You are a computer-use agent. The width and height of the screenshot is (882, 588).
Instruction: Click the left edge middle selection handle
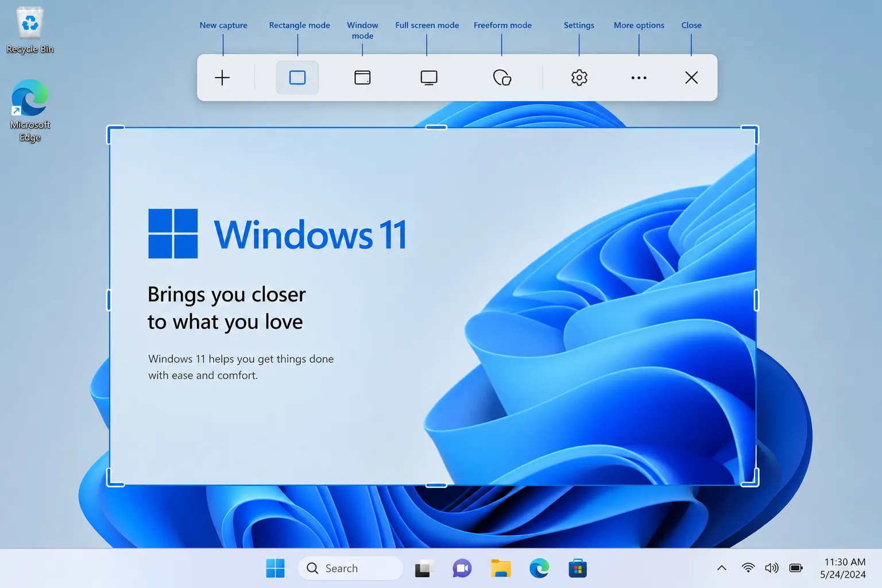pos(109,300)
